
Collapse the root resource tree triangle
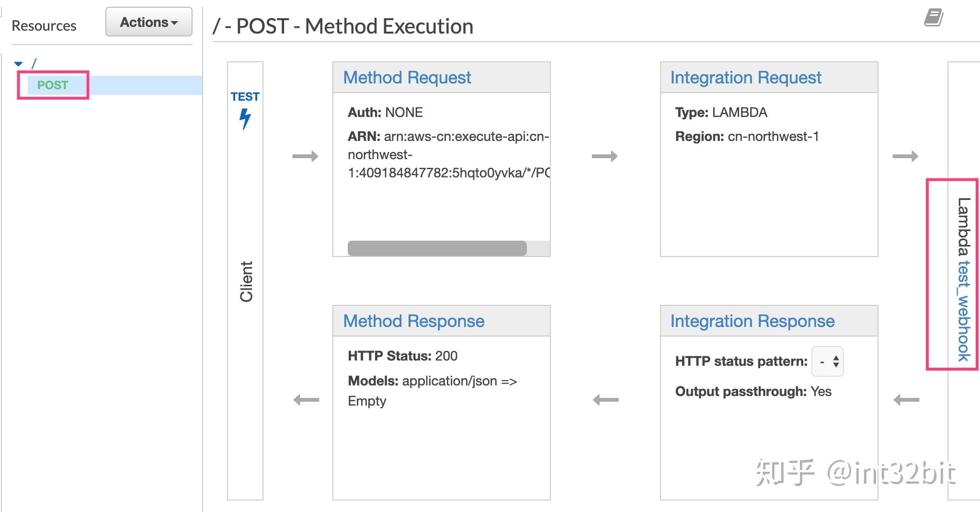point(19,63)
